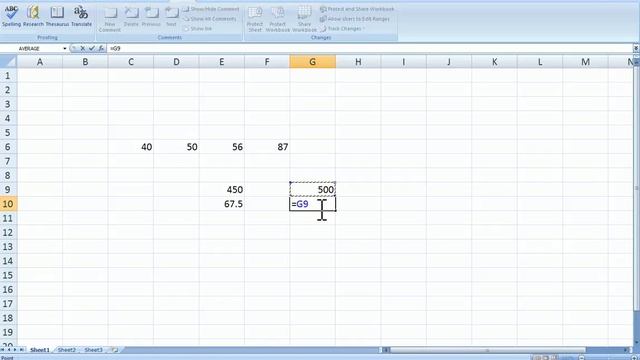Open the Insert Function fx button

(101, 49)
